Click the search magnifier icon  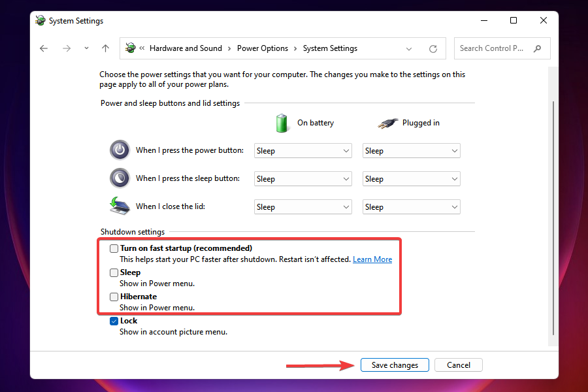tap(538, 48)
